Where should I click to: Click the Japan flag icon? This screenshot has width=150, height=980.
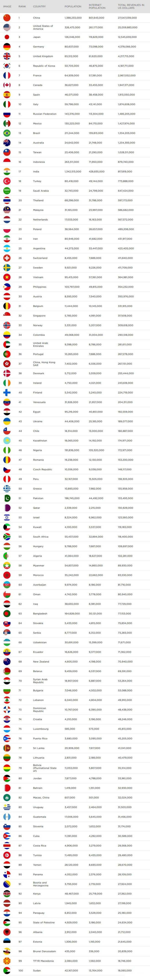click(7, 37)
